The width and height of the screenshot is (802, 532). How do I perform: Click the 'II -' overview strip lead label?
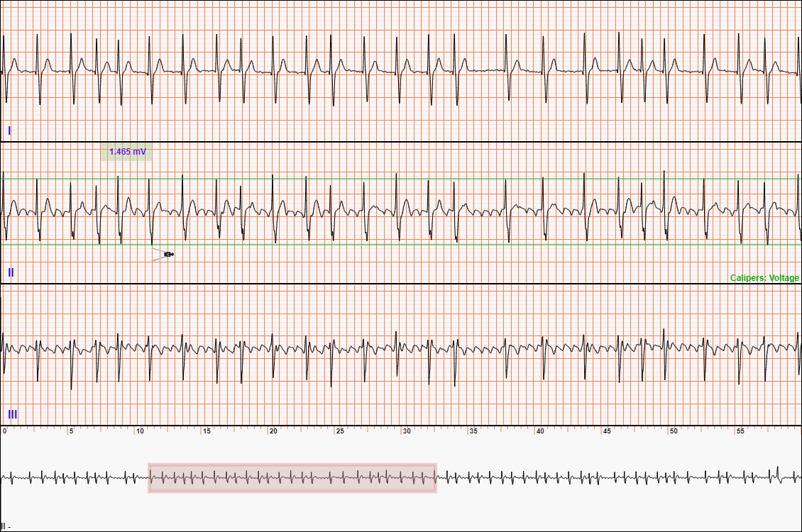click(5, 526)
